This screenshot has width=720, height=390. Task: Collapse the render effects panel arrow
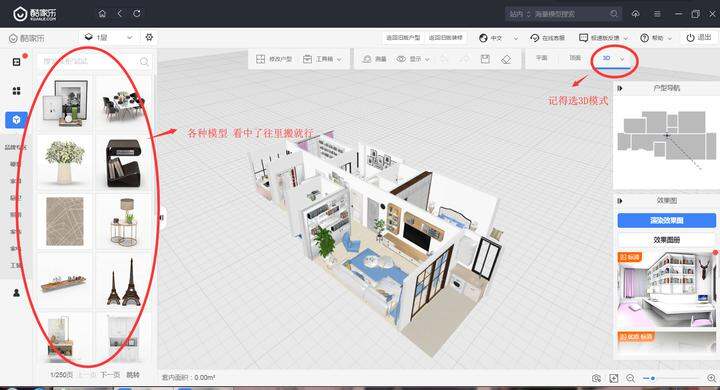619,201
